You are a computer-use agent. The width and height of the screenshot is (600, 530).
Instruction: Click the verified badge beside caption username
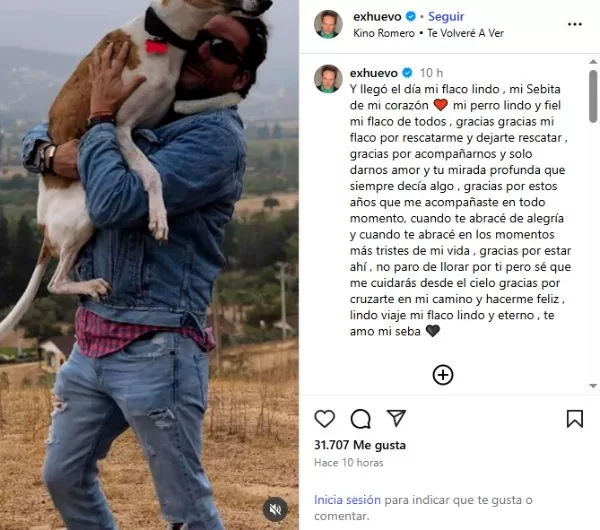407,73
